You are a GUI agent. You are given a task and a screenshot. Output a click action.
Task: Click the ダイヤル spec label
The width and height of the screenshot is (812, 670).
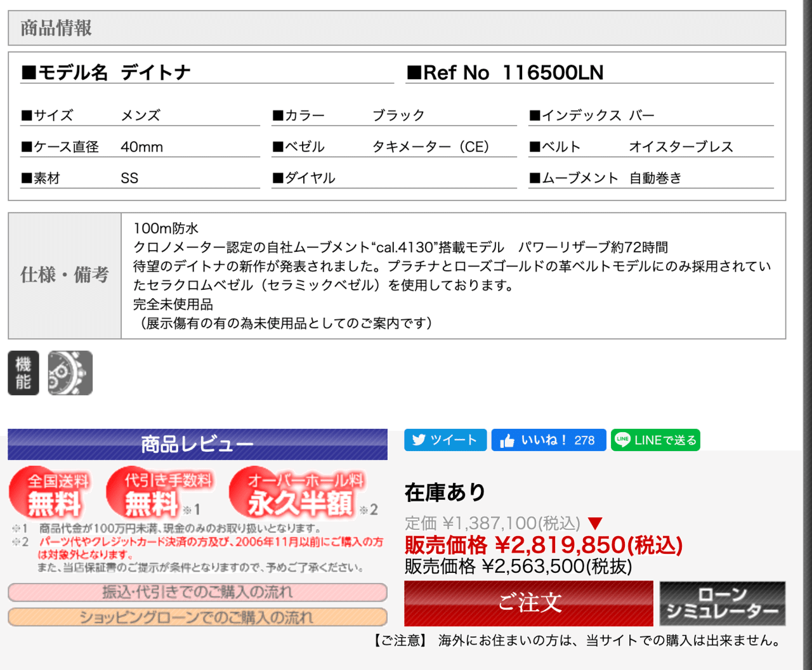[x=304, y=178]
